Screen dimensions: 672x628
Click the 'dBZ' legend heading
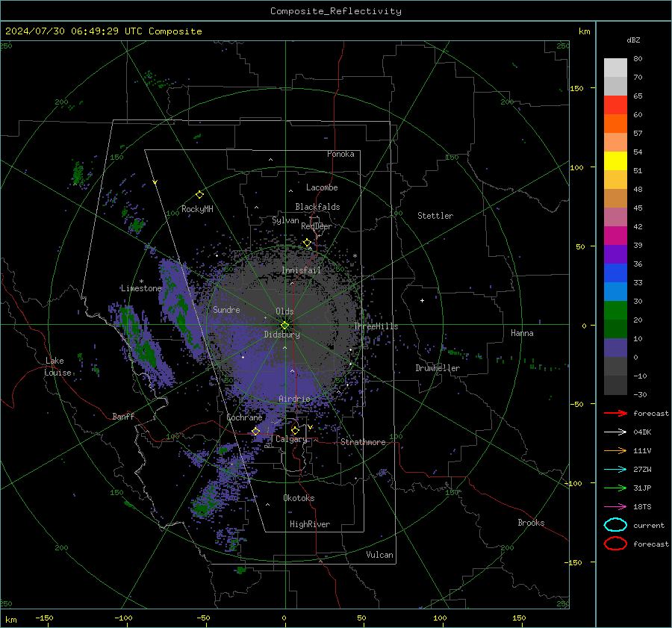[633, 40]
